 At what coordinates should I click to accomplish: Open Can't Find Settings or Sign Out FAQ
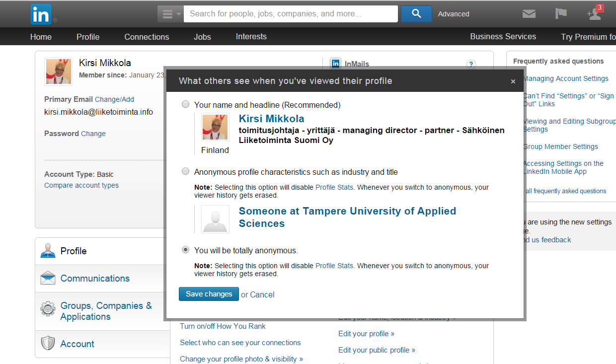569,100
